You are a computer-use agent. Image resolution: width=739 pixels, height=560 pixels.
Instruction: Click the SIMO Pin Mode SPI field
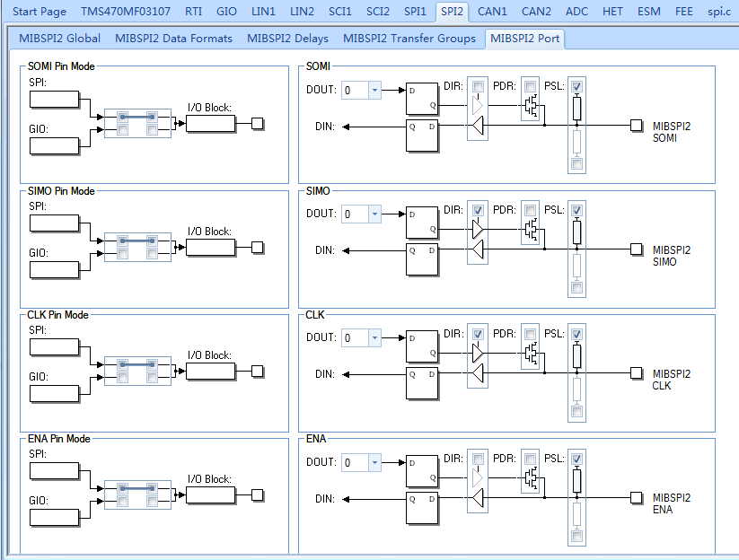(x=54, y=223)
